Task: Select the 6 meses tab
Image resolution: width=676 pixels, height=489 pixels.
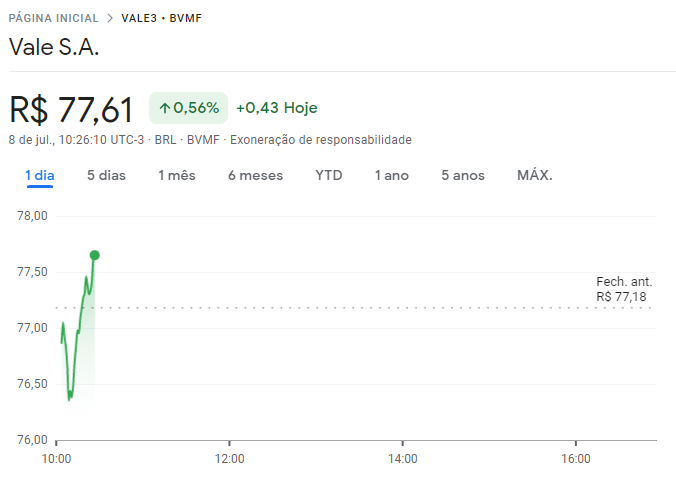Action: pos(255,175)
